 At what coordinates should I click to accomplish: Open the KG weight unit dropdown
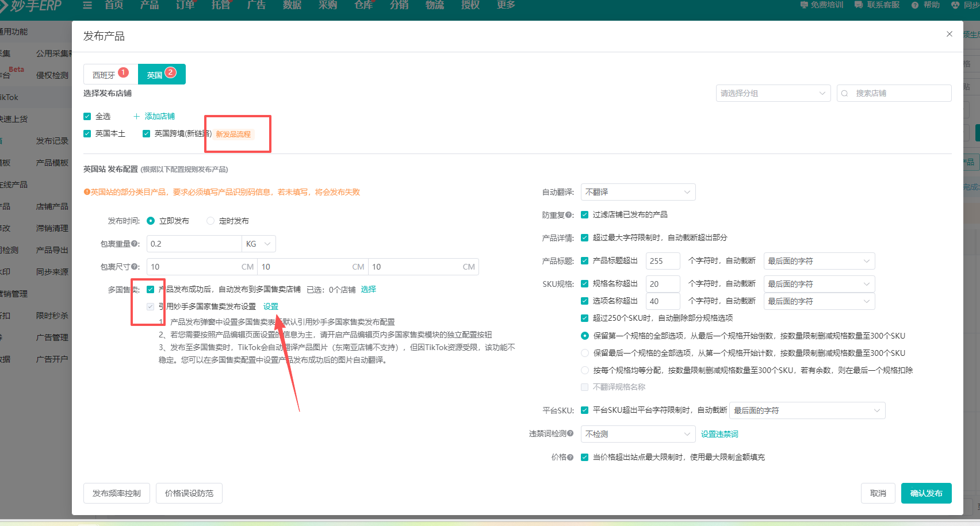tap(258, 244)
